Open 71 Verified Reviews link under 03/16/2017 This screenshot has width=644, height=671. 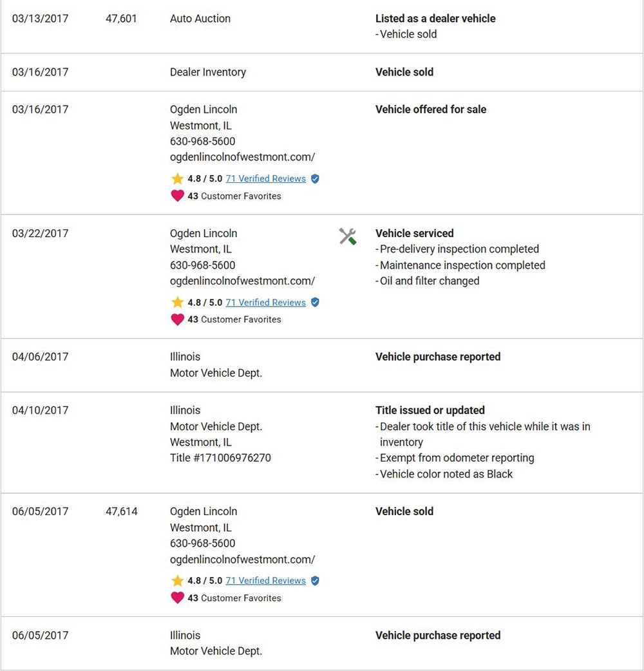tap(266, 178)
